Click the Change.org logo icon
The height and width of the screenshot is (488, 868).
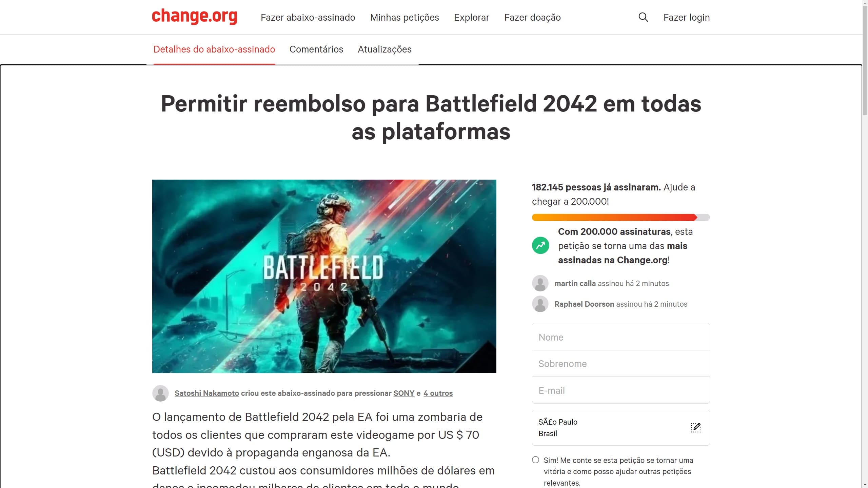point(194,17)
